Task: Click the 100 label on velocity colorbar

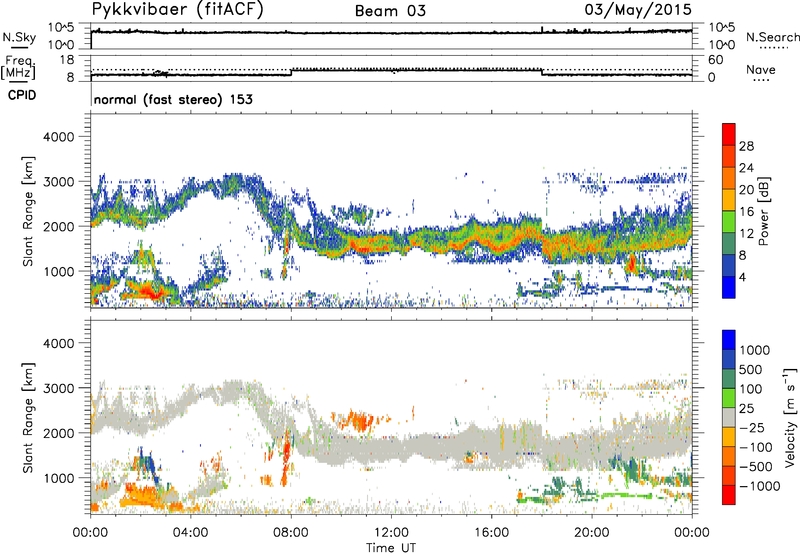Action: pyautogui.click(x=751, y=389)
